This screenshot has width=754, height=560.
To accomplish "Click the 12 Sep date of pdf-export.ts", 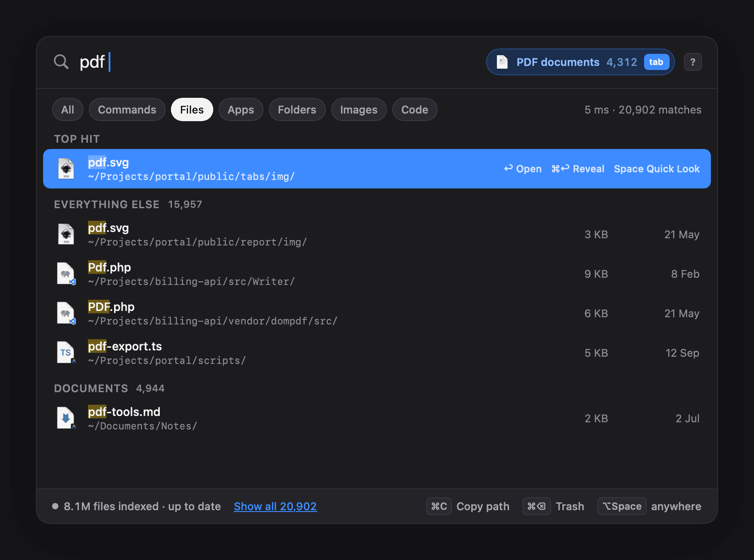I will tap(682, 353).
